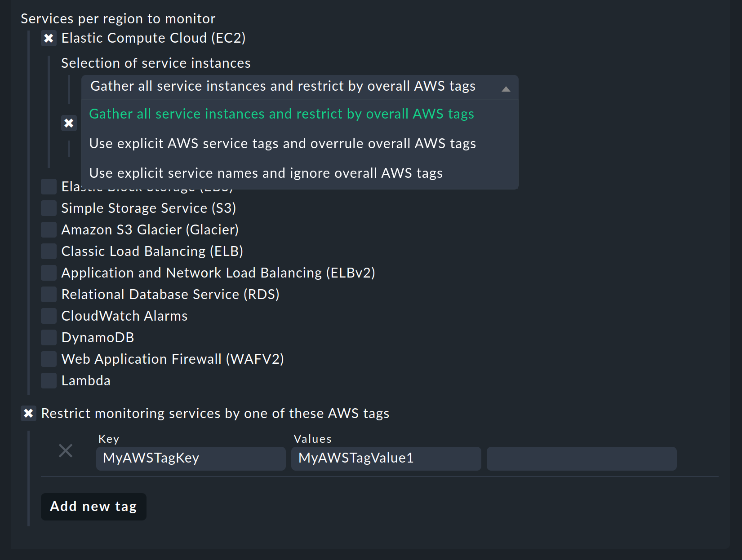This screenshot has height=560, width=742.
Task: Select 'Use explicit AWS service tags and overrule overall AWS tags'
Action: tap(282, 143)
